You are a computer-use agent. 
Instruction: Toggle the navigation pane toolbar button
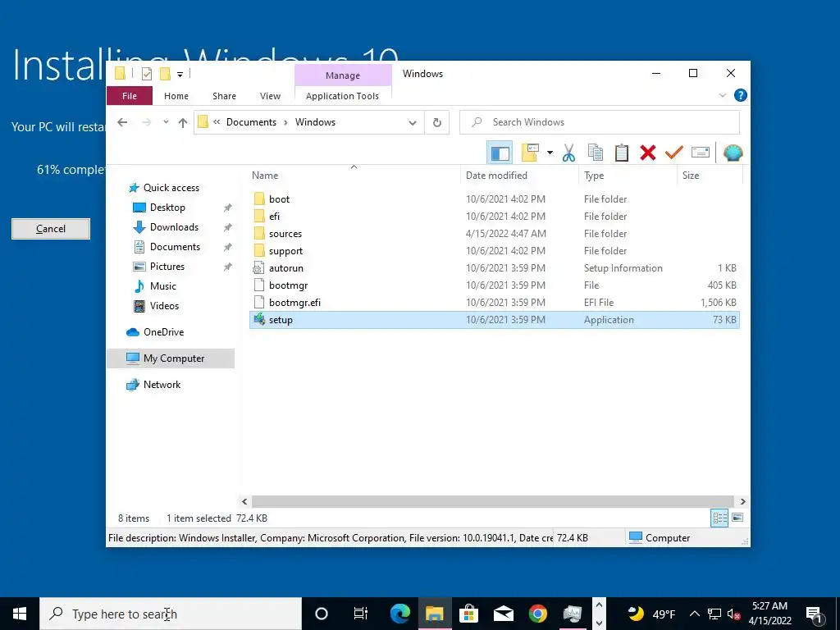point(500,153)
